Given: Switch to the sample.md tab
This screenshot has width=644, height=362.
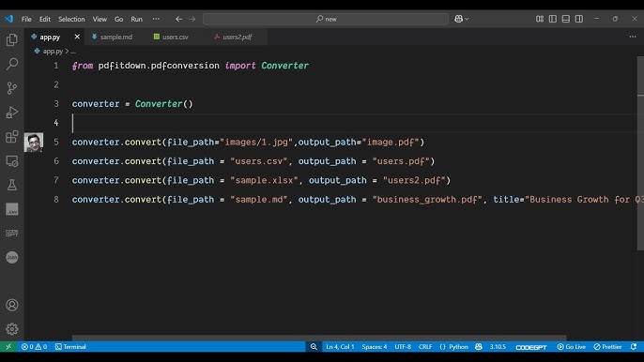Looking at the screenshot, I should 112,37.
